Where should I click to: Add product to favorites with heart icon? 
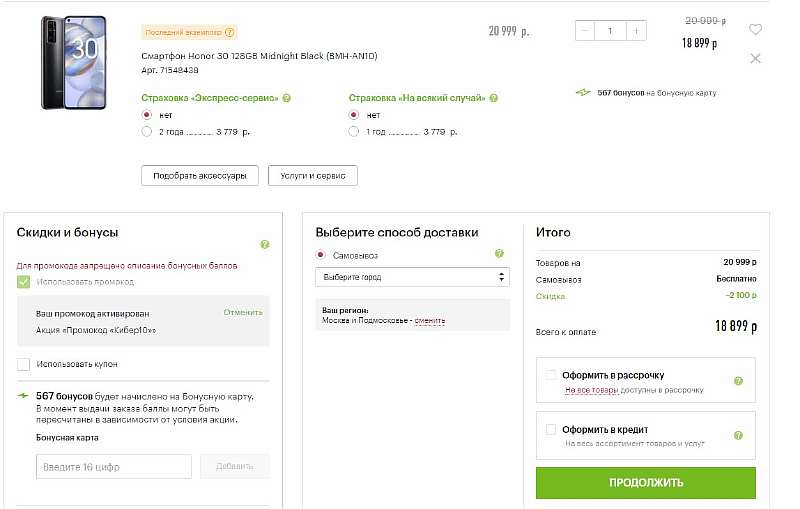(755, 30)
